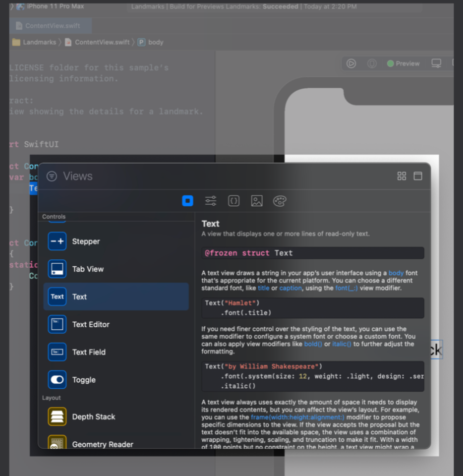Image resolution: width=463 pixels, height=476 pixels.
Task: Open the frame(width:height:alignment:) link
Action: 297,417
